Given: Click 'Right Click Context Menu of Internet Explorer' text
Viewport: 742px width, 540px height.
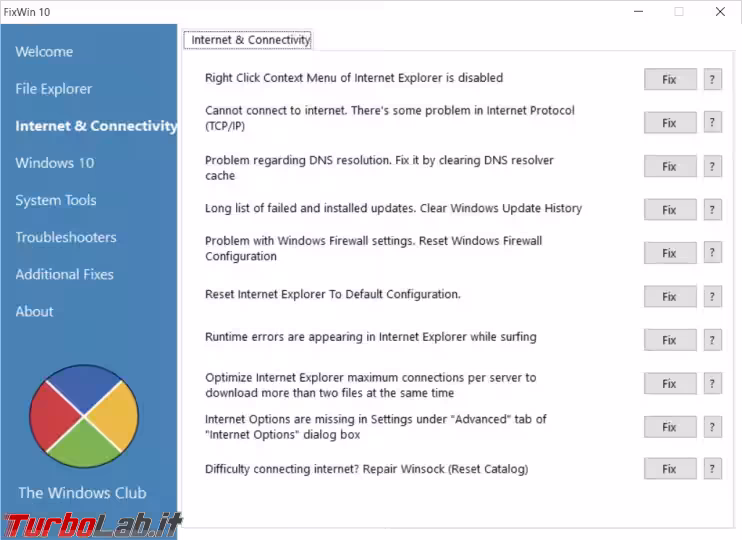Looking at the screenshot, I should tap(354, 78).
